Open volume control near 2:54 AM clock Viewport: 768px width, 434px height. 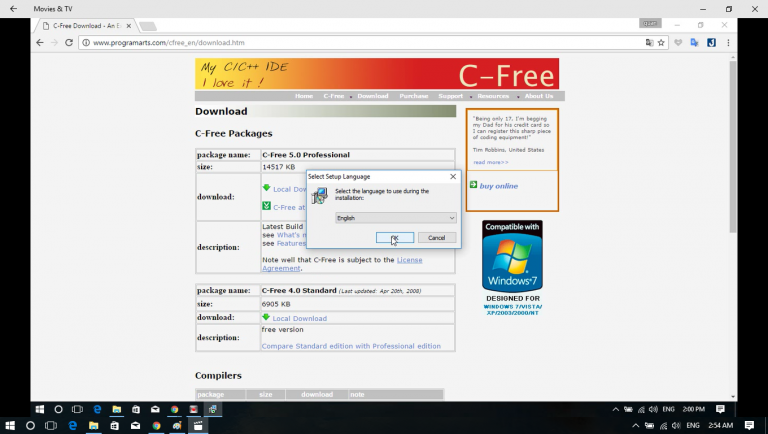(677, 426)
